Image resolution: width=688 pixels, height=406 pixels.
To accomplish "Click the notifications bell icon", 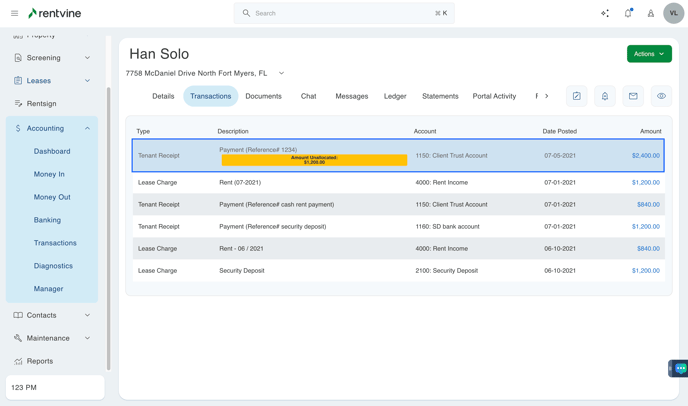I will [628, 13].
